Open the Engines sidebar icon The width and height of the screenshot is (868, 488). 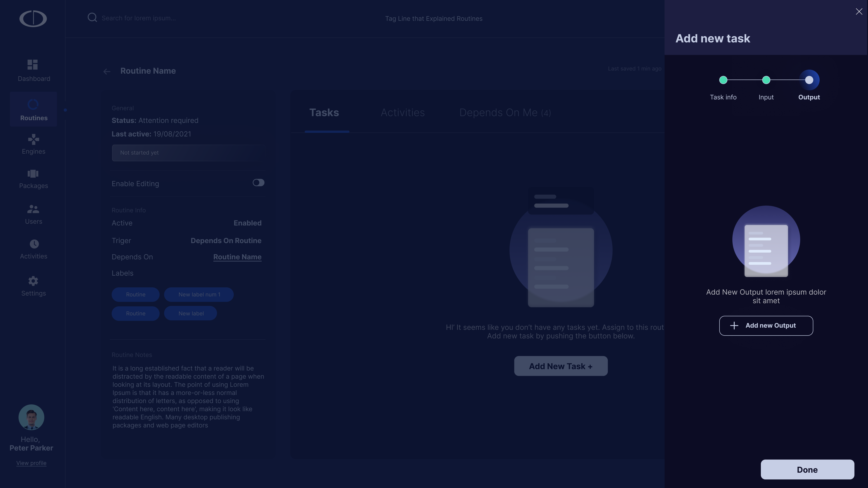click(33, 139)
